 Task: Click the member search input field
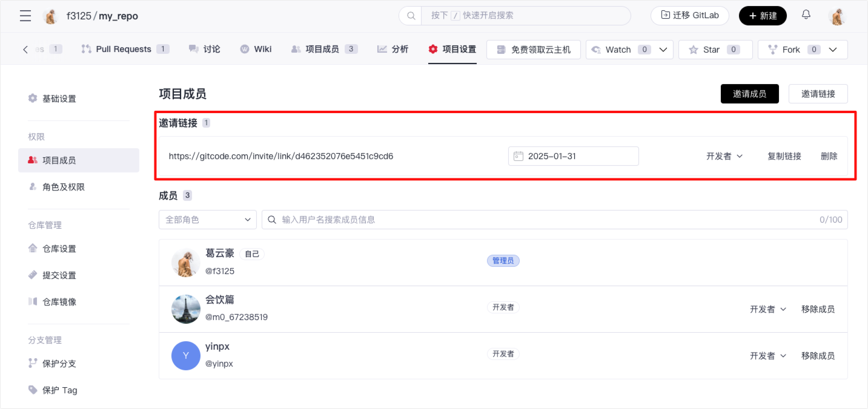click(x=545, y=220)
